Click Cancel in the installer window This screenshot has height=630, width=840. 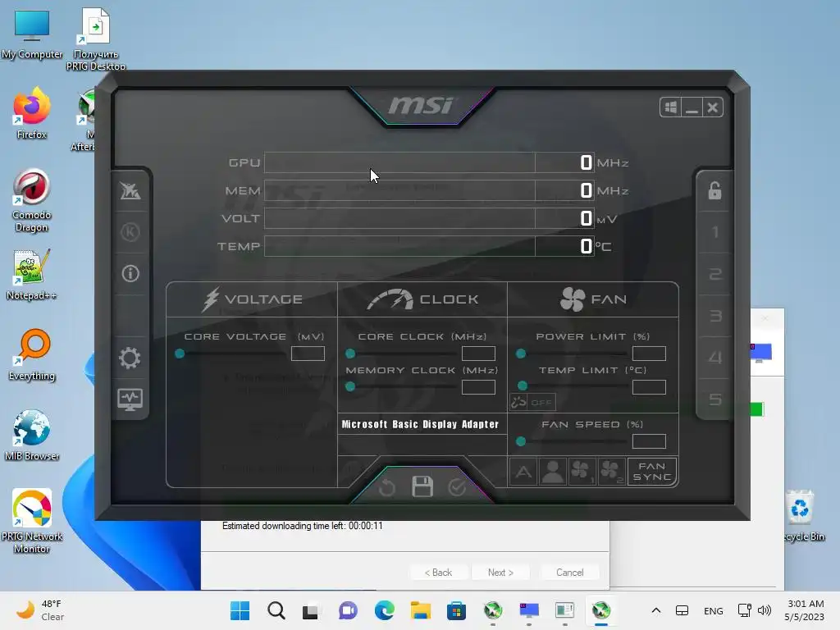569,573
